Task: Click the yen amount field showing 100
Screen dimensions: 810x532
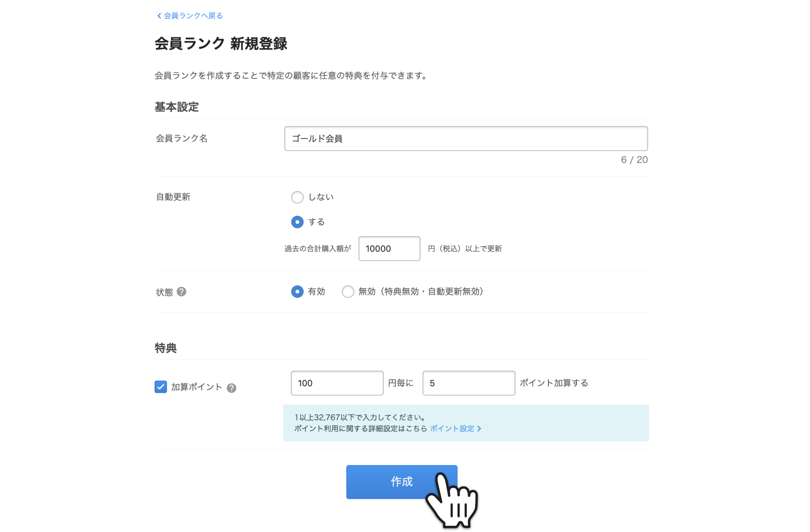Action: pos(337,383)
